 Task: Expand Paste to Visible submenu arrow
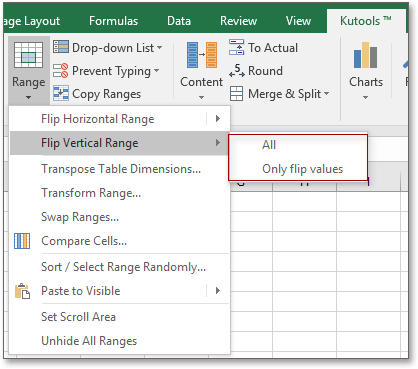click(x=218, y=291)
